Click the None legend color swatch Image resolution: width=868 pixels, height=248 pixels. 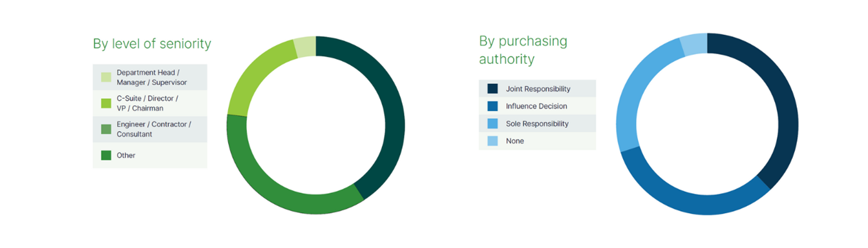point(492,141)
